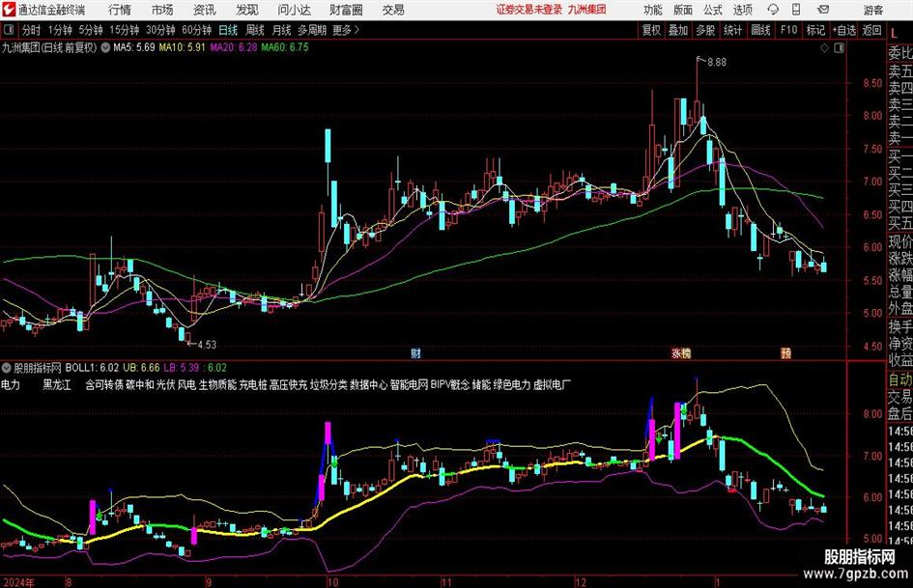Viewport: 913px width, 588px height.
Task: Switch to the 30分钟 period tab
Action: (160, 30)
